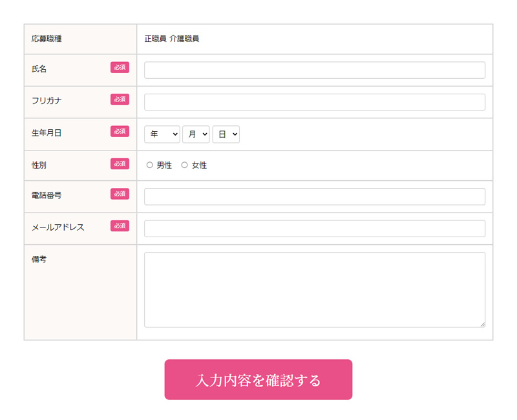Open the 日 day dropdown

(226, 134)
